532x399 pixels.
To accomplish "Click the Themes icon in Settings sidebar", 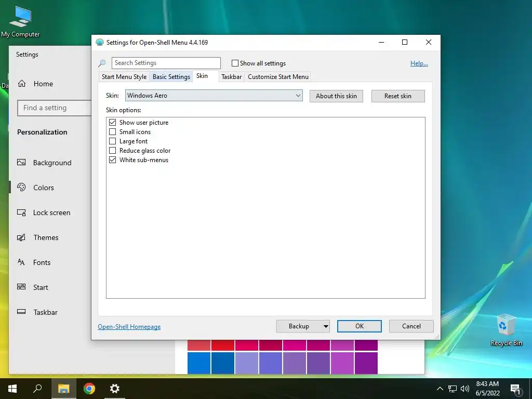I will click(x=21, y=237).
